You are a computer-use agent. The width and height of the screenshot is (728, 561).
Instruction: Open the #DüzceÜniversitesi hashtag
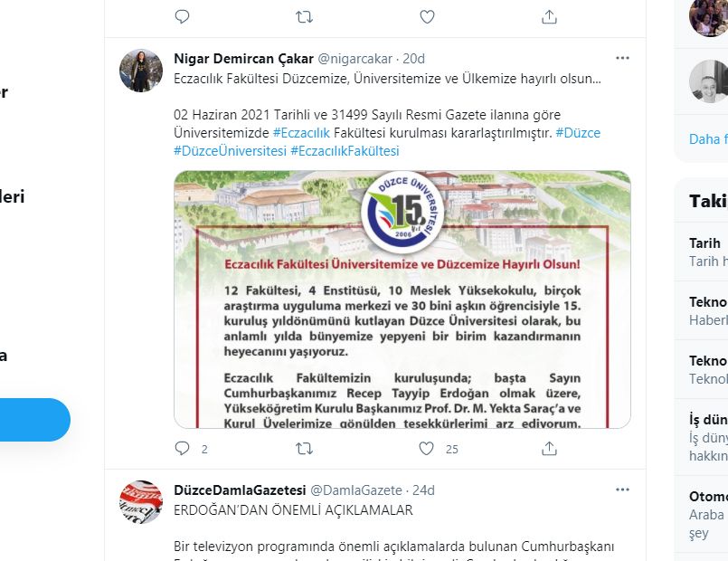tap(231, 151)
